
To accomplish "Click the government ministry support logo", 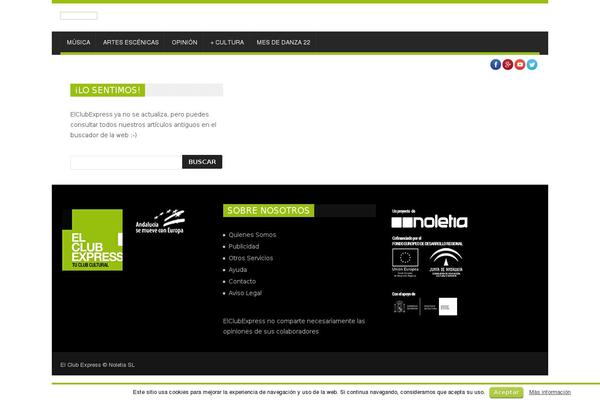I will pos(425,307).
